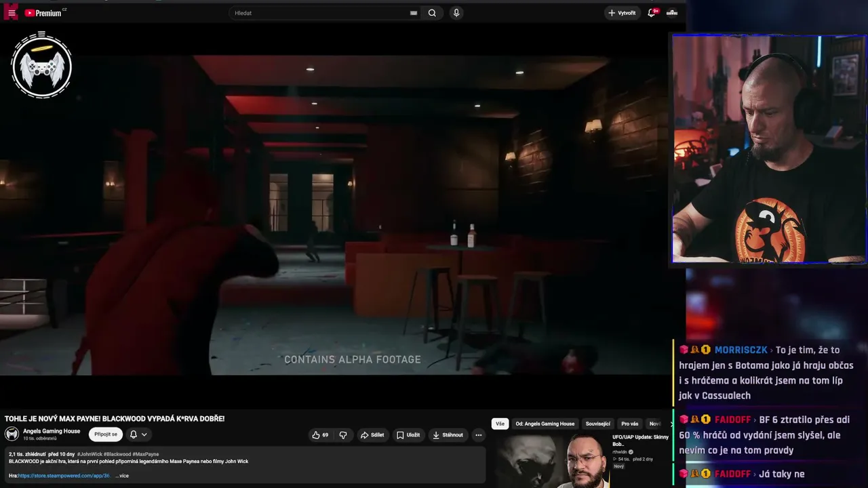The image size is (868, 488).
Task: Click the magnifying glass search button
Action: 432,13
